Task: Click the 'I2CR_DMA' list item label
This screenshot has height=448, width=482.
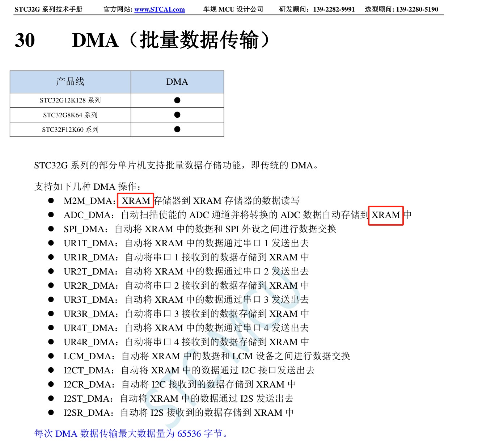Action: (87, 384)
